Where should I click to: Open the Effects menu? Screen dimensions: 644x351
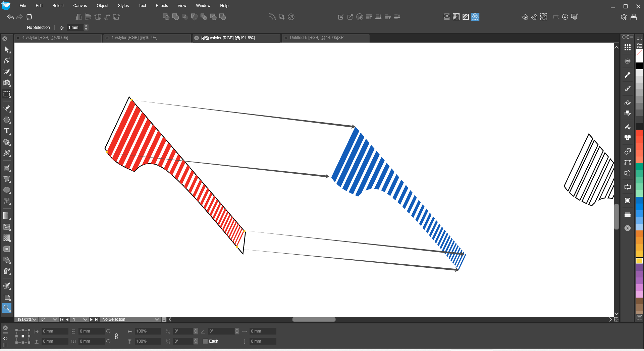(162, 6)
